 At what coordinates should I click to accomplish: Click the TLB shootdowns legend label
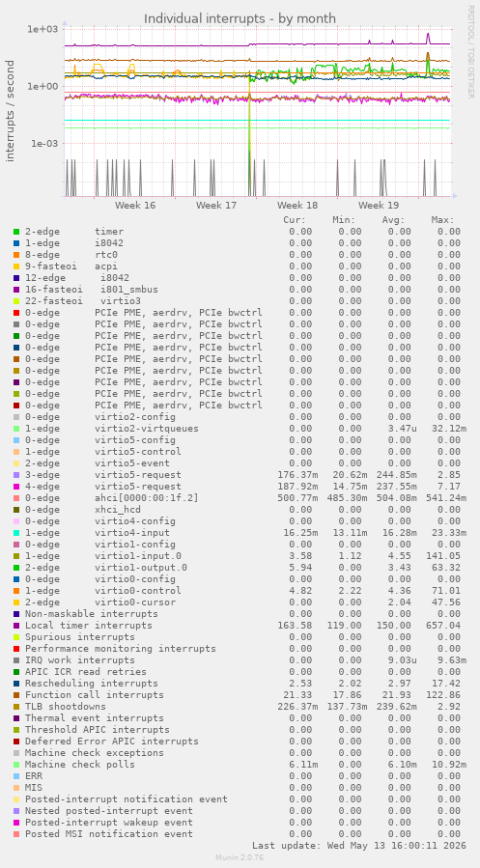pos(66,707)
